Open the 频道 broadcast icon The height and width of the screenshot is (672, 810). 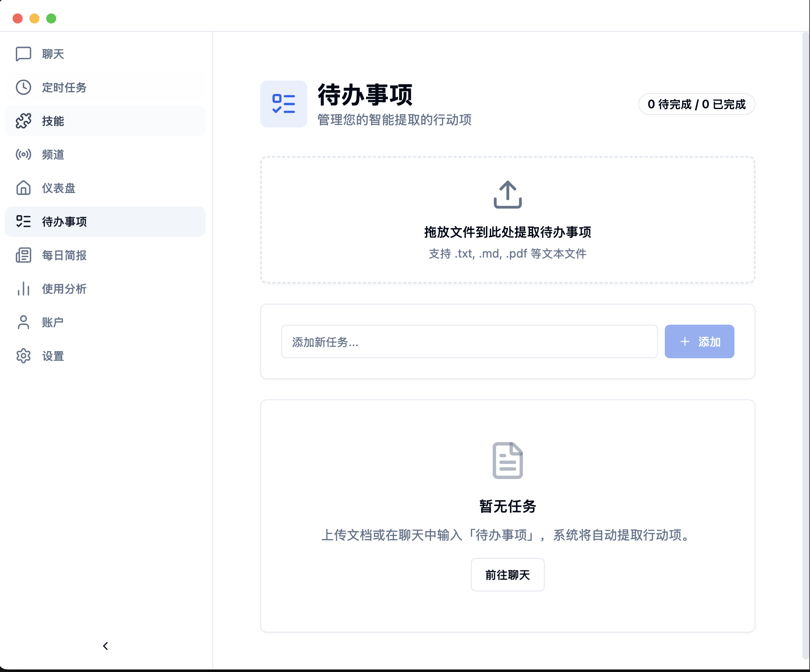click(x=23, y=154)
